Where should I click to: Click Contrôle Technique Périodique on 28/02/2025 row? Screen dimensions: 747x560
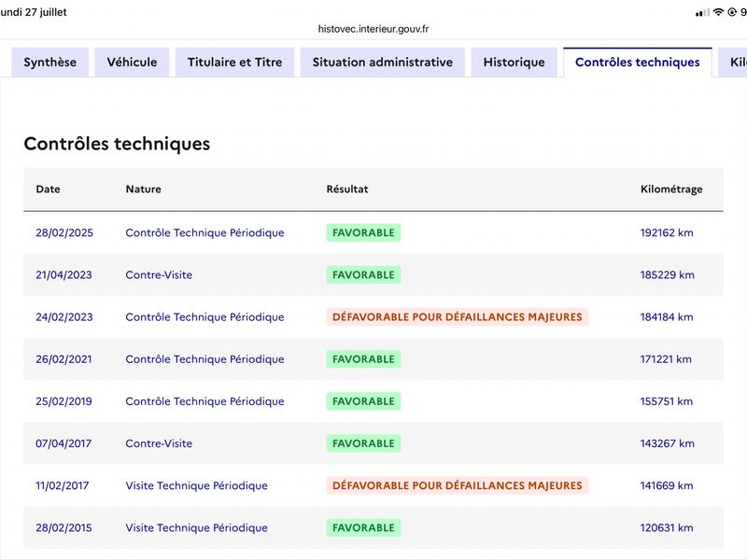tap(204, 232)
